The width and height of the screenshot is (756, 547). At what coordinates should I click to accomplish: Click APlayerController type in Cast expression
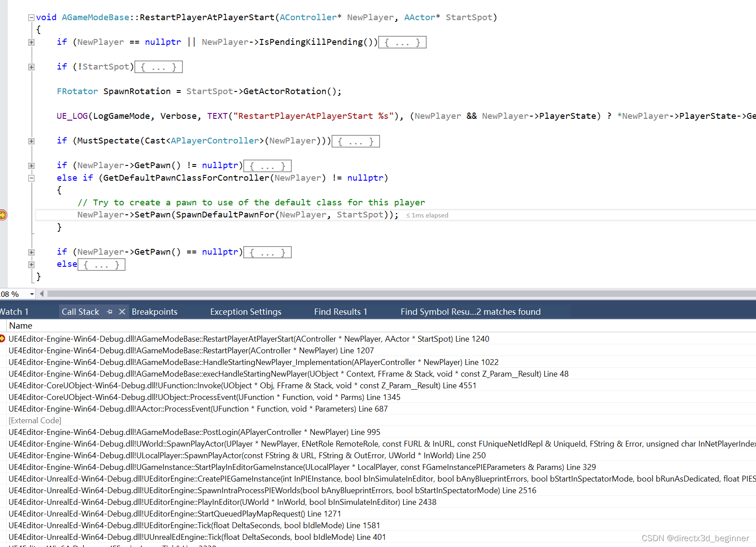pos(215,141)
